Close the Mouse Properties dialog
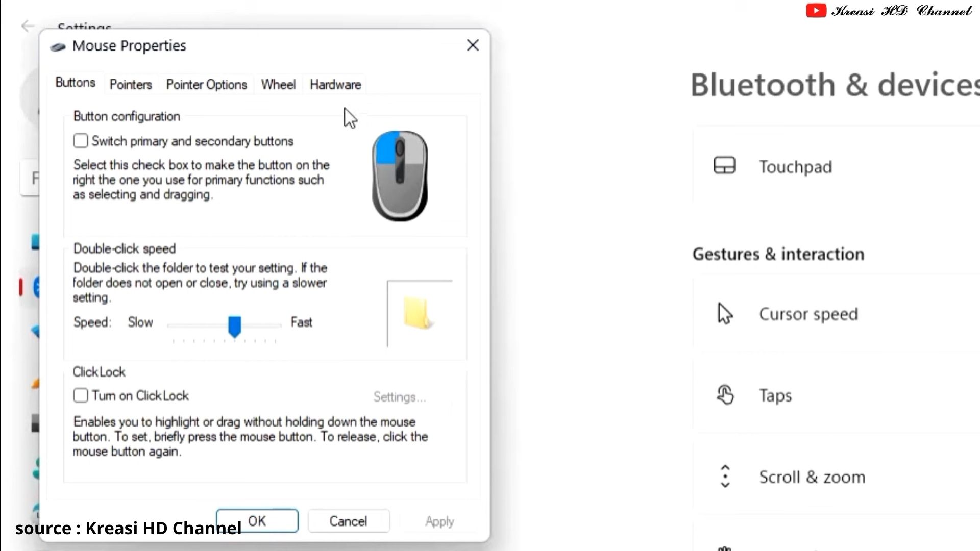Viewport: 980px width, 551px height. 473,45
